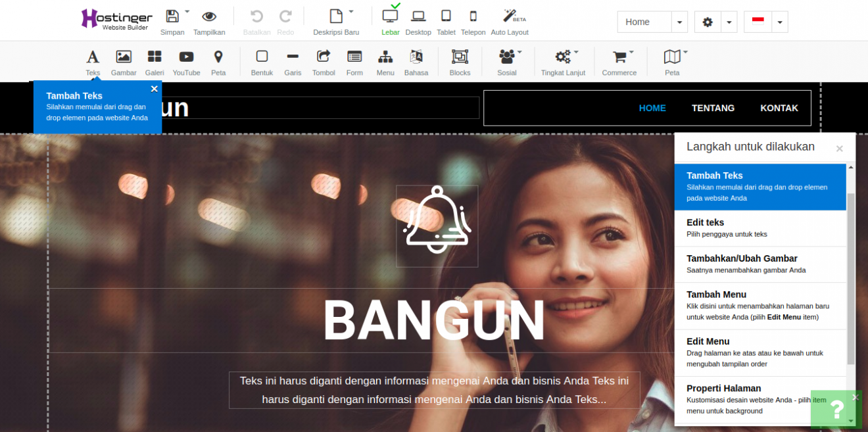Select the Tambahkan/Ubah Gambar step
The image size is (868, 432).
tap(760, 264)
